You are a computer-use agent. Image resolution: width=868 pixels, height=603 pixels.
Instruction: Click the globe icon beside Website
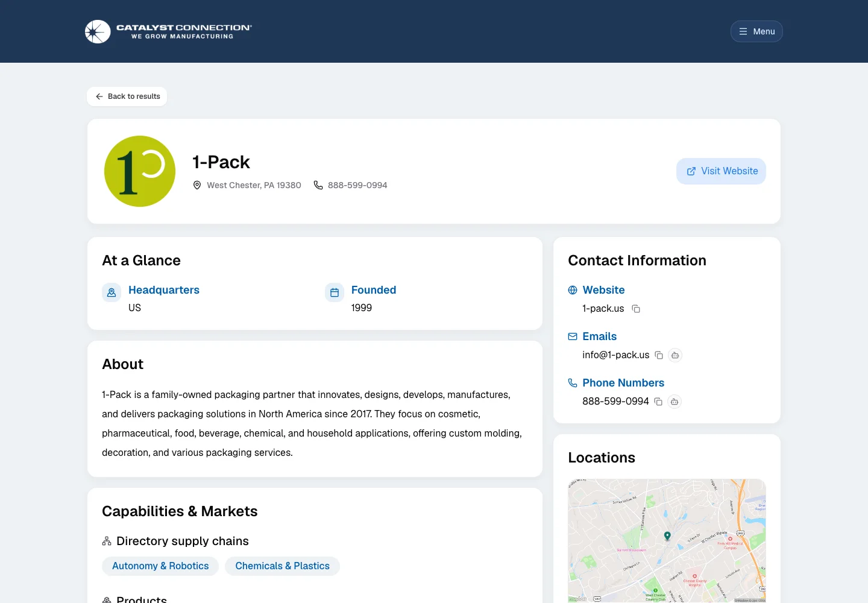[x=573, y=290]
